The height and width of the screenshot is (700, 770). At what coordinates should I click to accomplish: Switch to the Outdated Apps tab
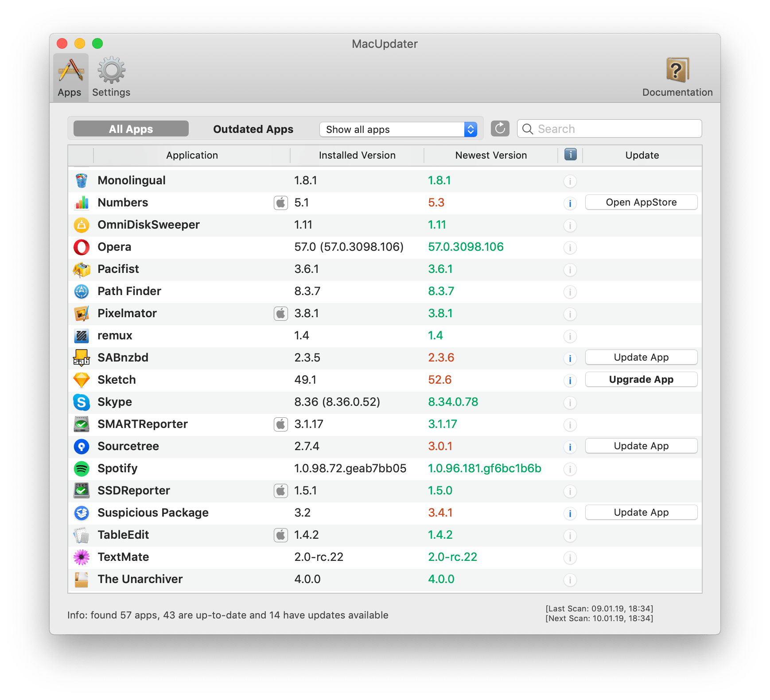[x=253, y=129]
